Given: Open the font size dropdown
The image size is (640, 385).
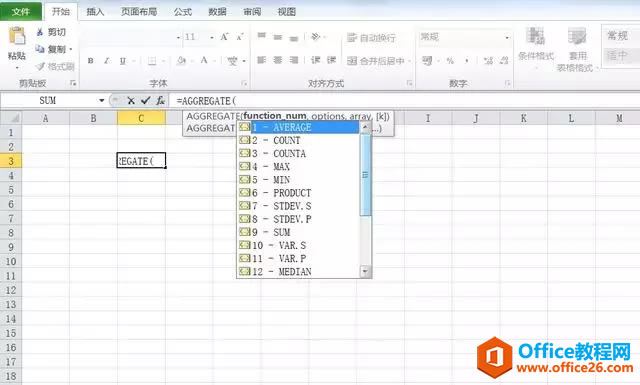Looking at the screenshot, I should click(x=211, y=38).
